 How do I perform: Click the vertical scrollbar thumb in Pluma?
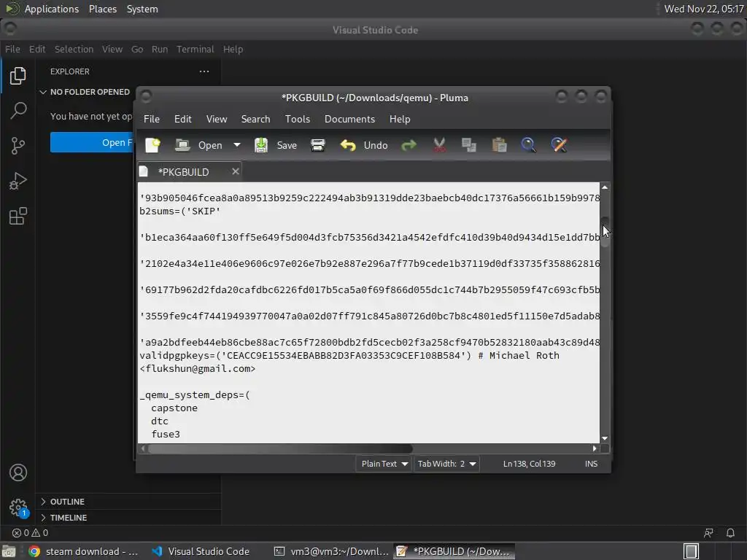(x=605, y=232)
